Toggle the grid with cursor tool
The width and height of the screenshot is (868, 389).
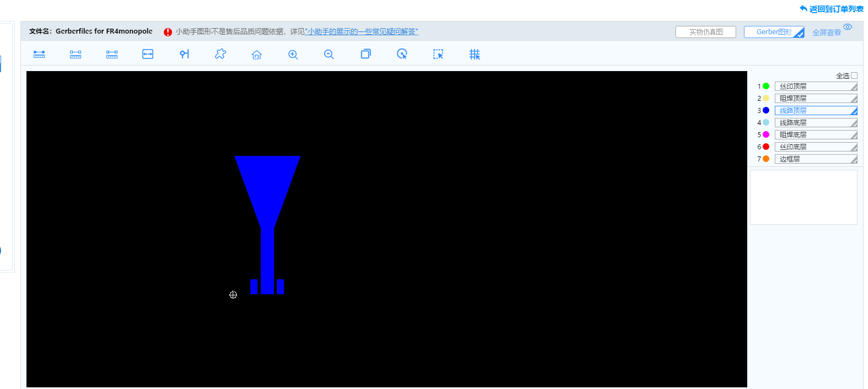click(474, 54)
